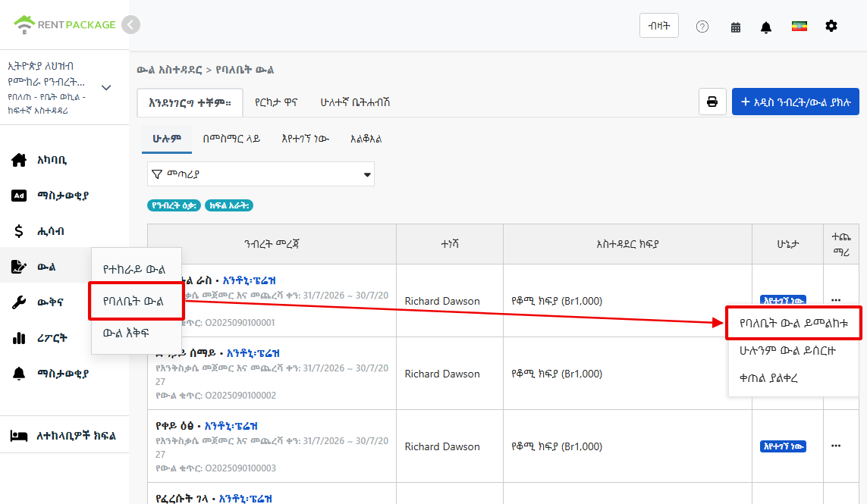Screen dimensions: 867x504
Task: Click the ብዛት button in header
Action: pyautogui.click(x=659, y=26)
